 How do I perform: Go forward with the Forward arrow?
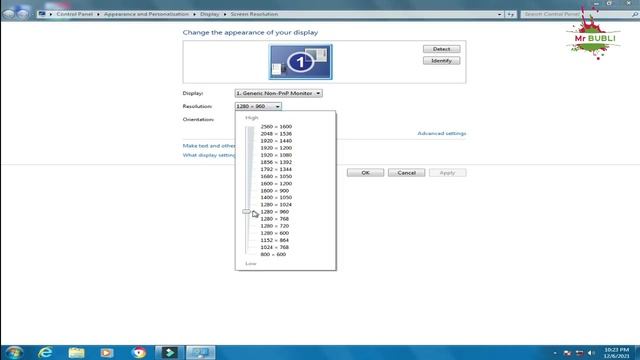coord(23,14)
